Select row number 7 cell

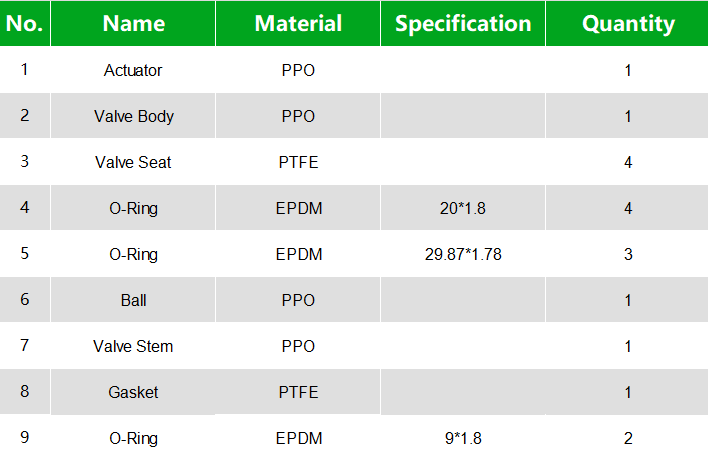(24, 346)
